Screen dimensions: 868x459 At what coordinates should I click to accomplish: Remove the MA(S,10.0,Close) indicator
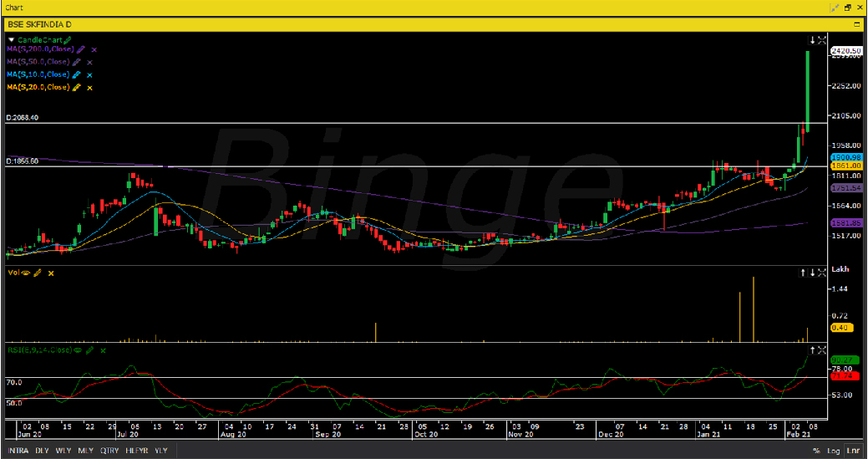89,75
